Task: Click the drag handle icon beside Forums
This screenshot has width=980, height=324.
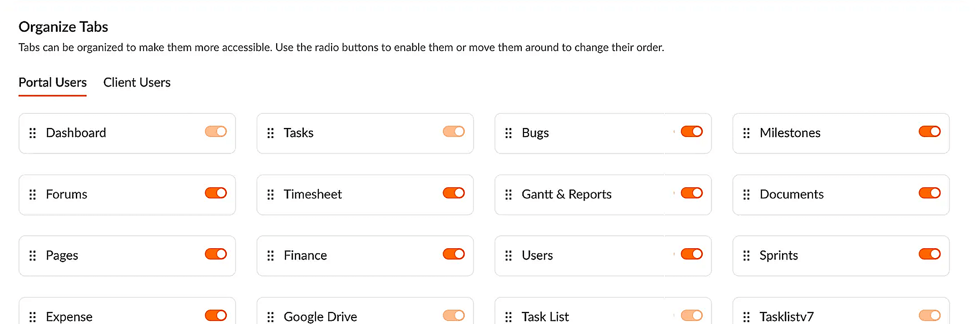Action: [33, 195]
